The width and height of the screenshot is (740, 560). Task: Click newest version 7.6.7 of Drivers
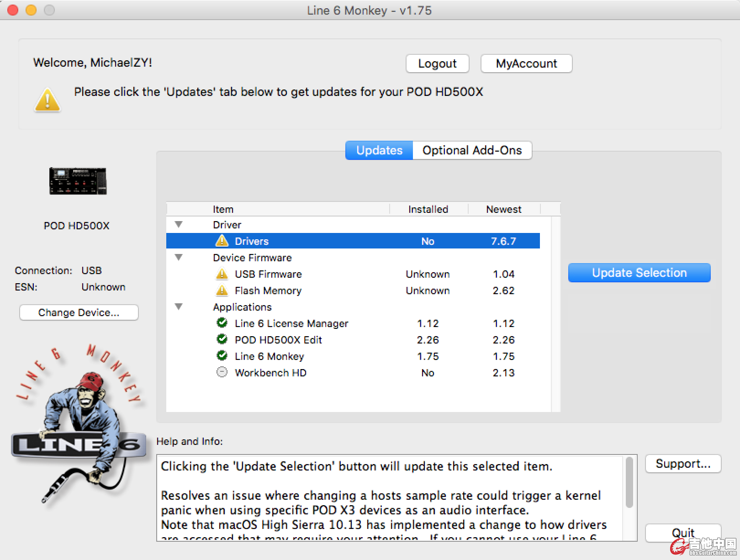click(x=503, y=241)
